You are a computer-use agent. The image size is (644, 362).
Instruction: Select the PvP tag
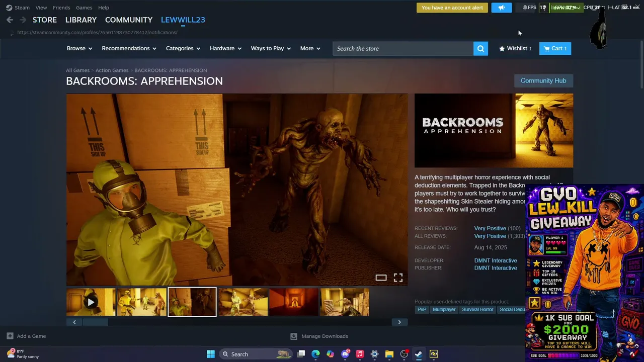(422, 310)
